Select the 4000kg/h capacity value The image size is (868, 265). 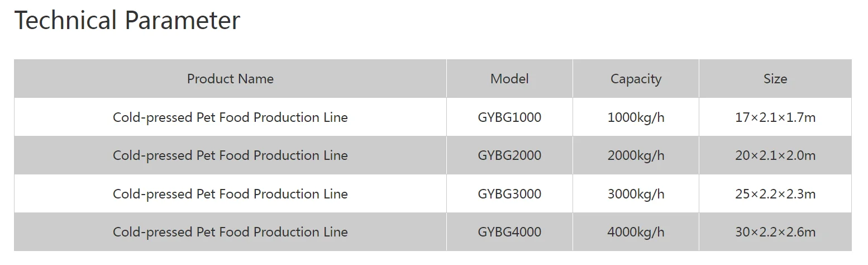coord(636,232)
